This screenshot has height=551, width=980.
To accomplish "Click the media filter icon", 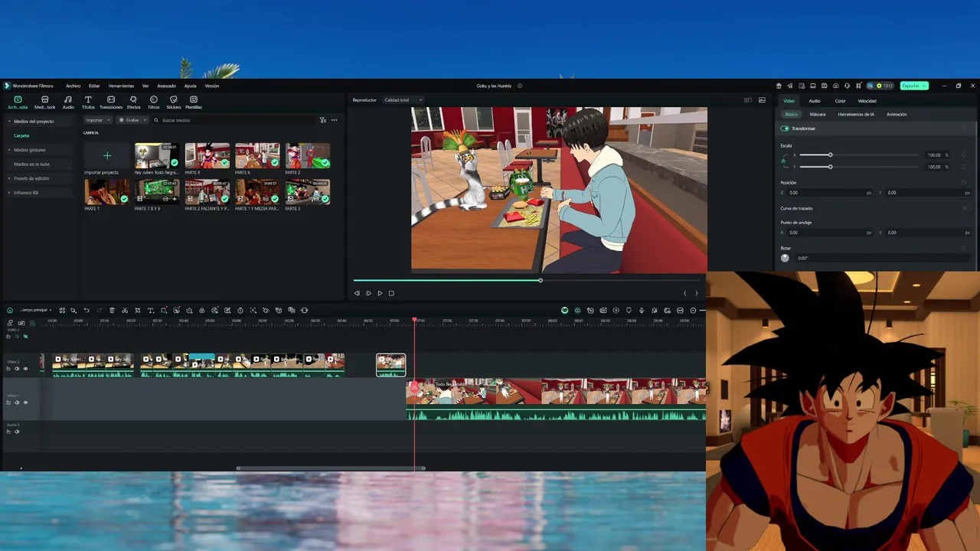I will click(322, 120).
